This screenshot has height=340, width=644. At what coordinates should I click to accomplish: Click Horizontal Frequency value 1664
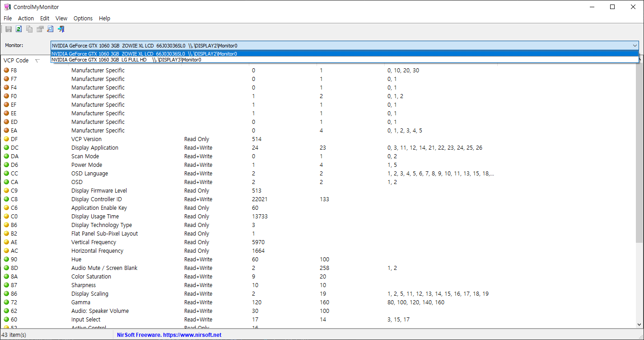pyautogui.click(x=258, y=251)
